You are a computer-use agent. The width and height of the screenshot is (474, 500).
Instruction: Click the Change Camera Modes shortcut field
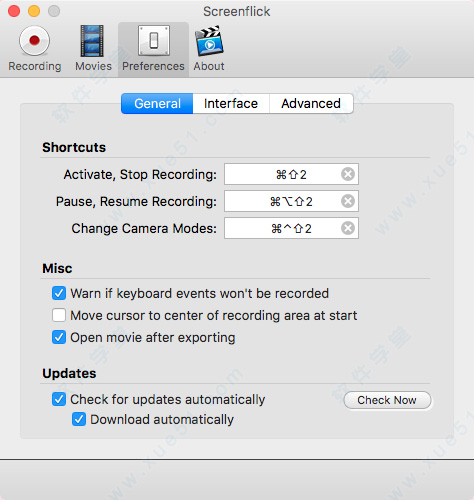click(x=291, y=228)
